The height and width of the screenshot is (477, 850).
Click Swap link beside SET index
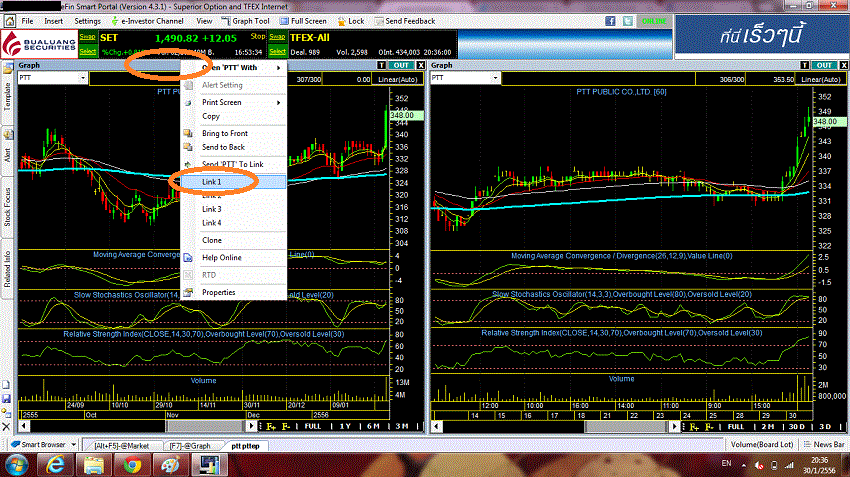coord(87,37)
